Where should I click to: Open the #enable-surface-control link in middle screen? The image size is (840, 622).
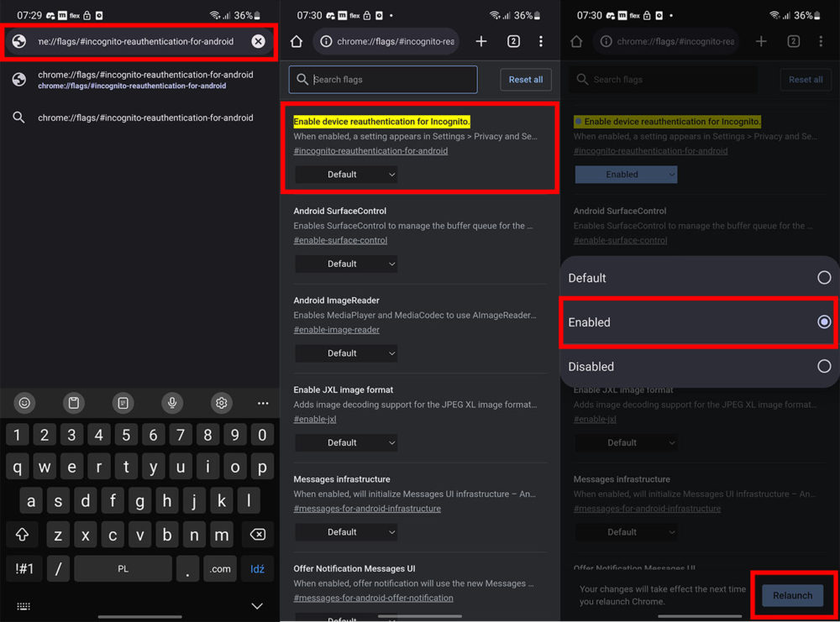pos(340,240)
